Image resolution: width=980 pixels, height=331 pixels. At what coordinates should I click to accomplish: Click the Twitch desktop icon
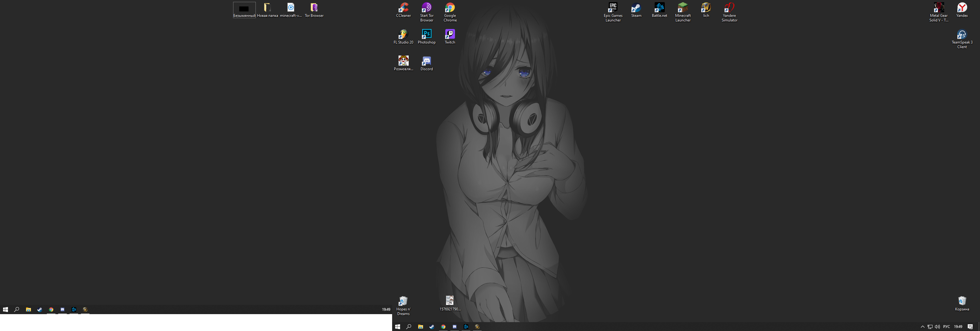pos(450,37)
